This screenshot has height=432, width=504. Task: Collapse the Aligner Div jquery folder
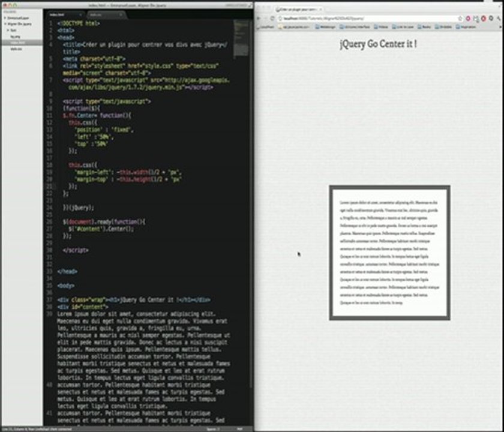5,24
